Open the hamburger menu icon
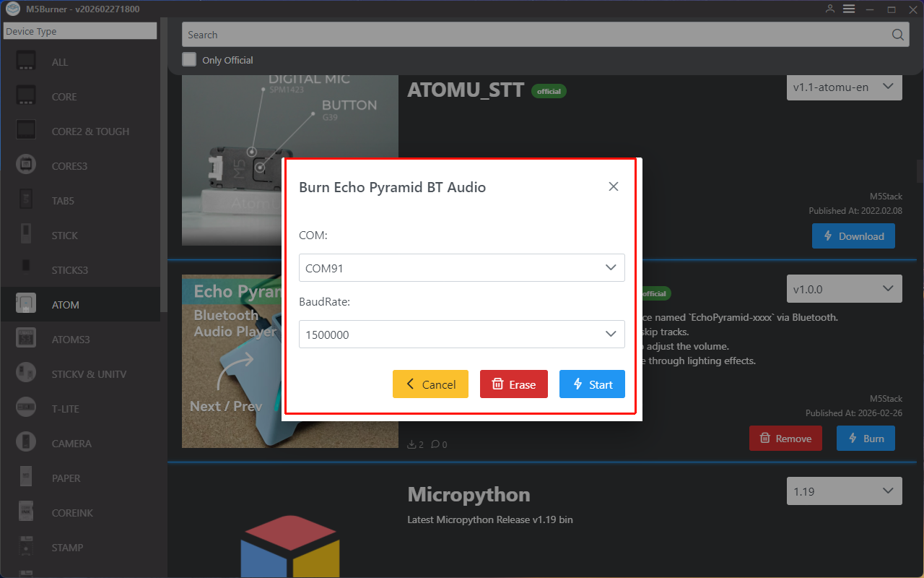 tap(849, 9)
